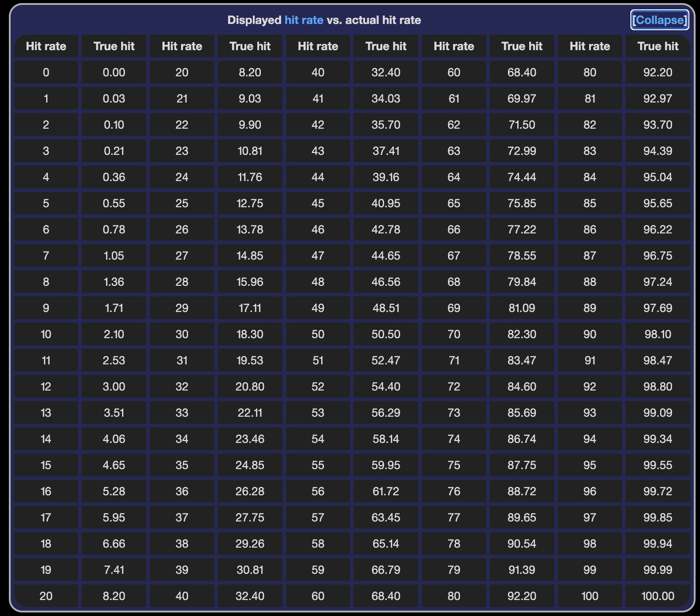Click the hit rate cell 26
Screen dimensions: 700x616
tap(182, 229)
